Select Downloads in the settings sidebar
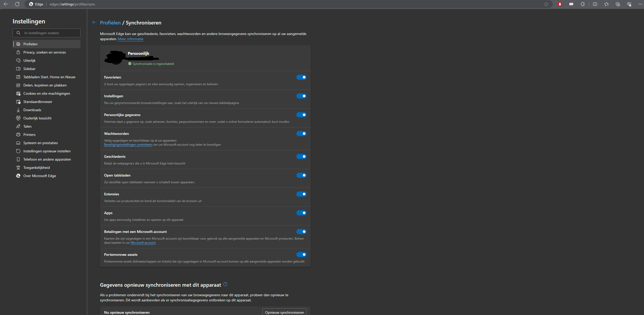This screenshot has width=644, height=315. [x=32, y=110]
